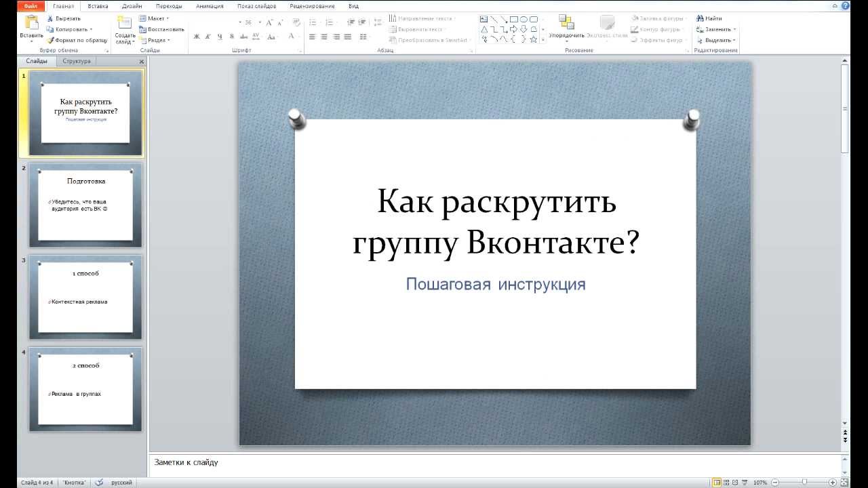The width and height of the screenshot is (868, 488).
Task: Toggle bold (Ж) formatting
Action: point(197,37)
